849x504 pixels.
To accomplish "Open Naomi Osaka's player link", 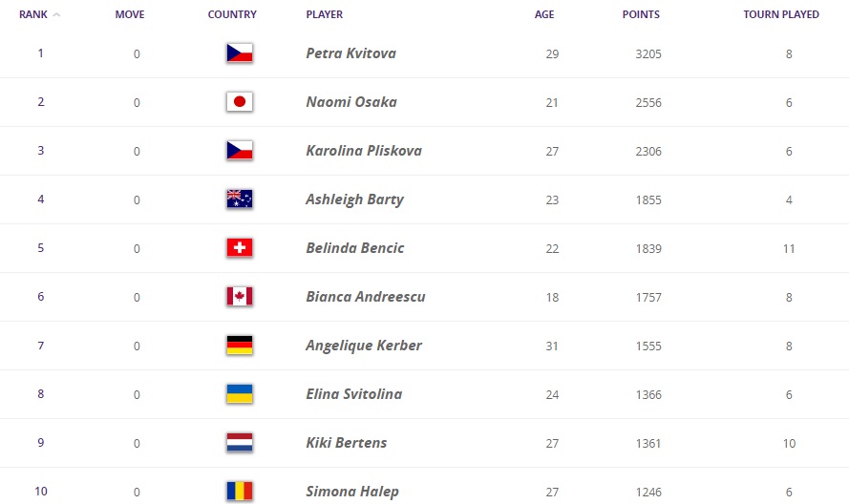I will 351,102.
